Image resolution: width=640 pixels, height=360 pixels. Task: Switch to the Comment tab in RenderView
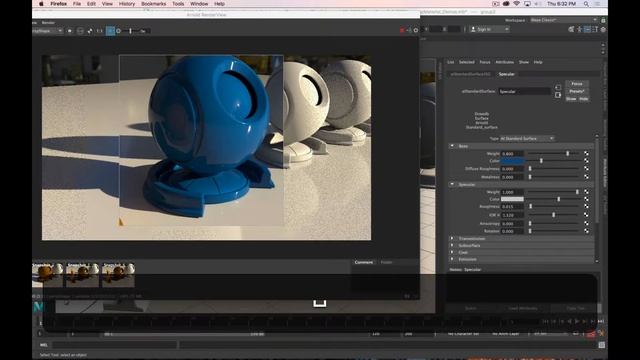[364, 262]
